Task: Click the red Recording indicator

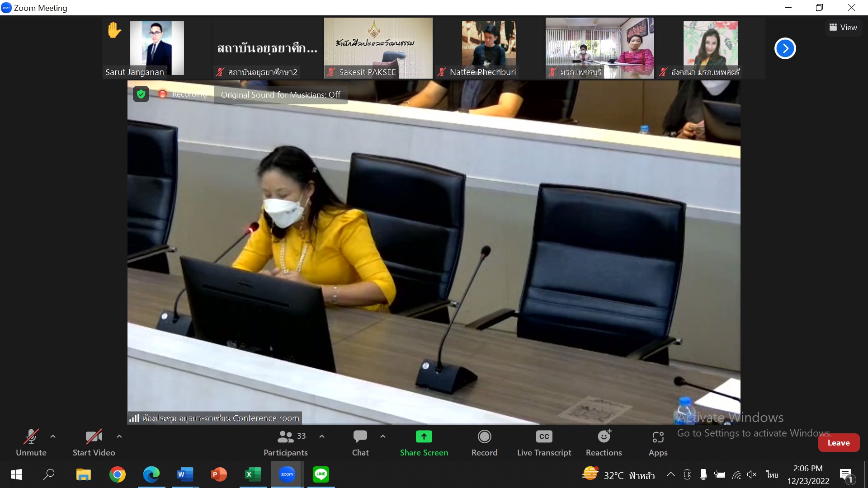Action: pos(183,94)
